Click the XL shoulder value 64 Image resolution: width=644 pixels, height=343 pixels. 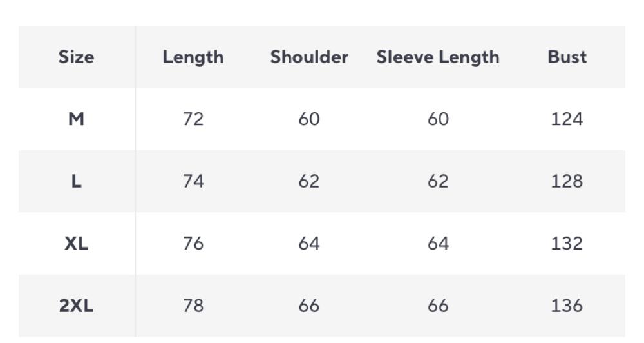click(309, 243)
